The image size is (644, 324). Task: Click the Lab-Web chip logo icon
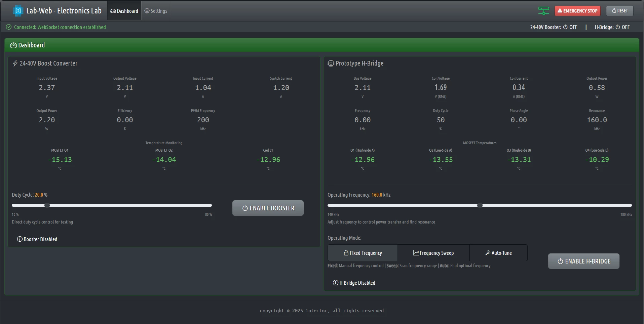click(18, 11)
